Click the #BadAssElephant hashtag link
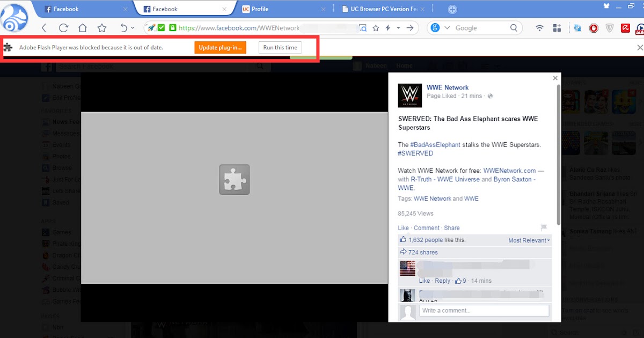 [x=435, y=145]
